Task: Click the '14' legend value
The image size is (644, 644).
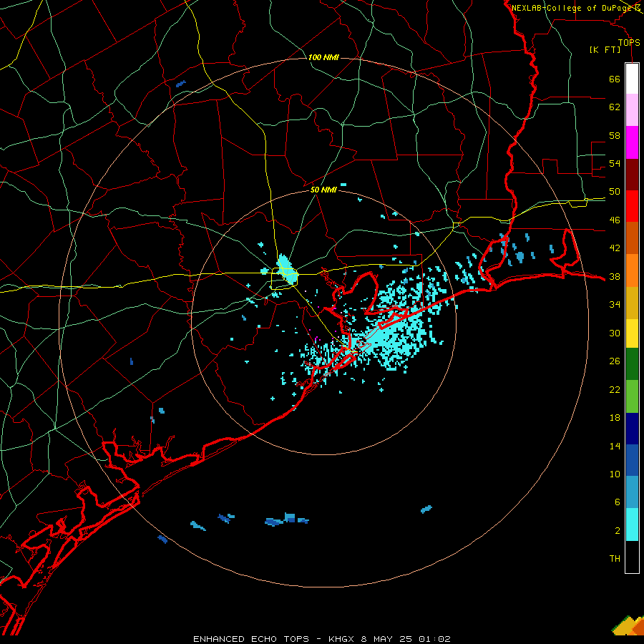Action: point(615,446)
